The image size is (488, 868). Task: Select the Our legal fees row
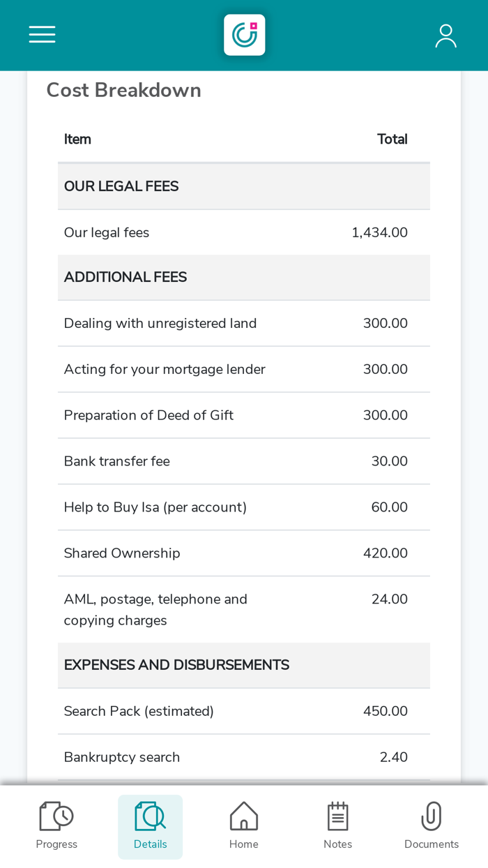243,232
